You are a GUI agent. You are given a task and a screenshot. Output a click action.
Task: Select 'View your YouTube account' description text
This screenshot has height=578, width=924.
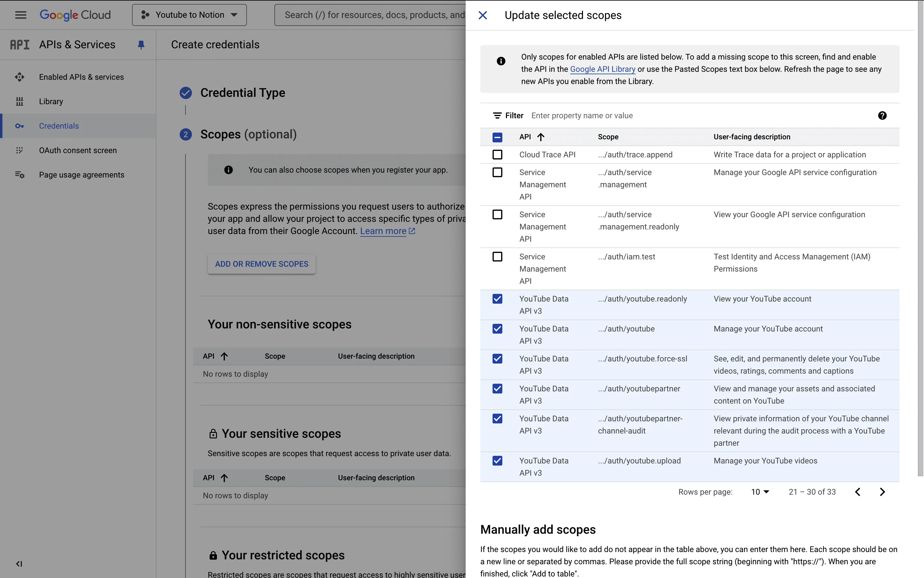coord(762,298)
